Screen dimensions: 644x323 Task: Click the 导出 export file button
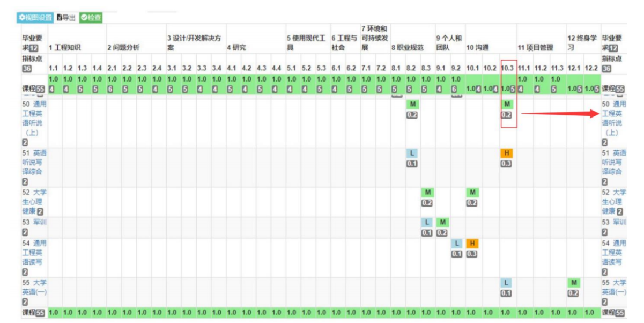66,18
